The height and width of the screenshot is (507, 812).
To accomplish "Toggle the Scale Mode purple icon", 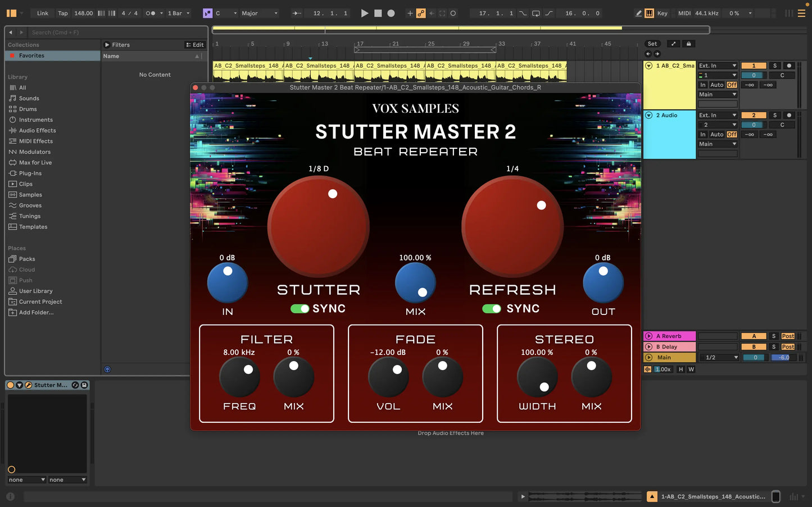I will tap(207, 13).
